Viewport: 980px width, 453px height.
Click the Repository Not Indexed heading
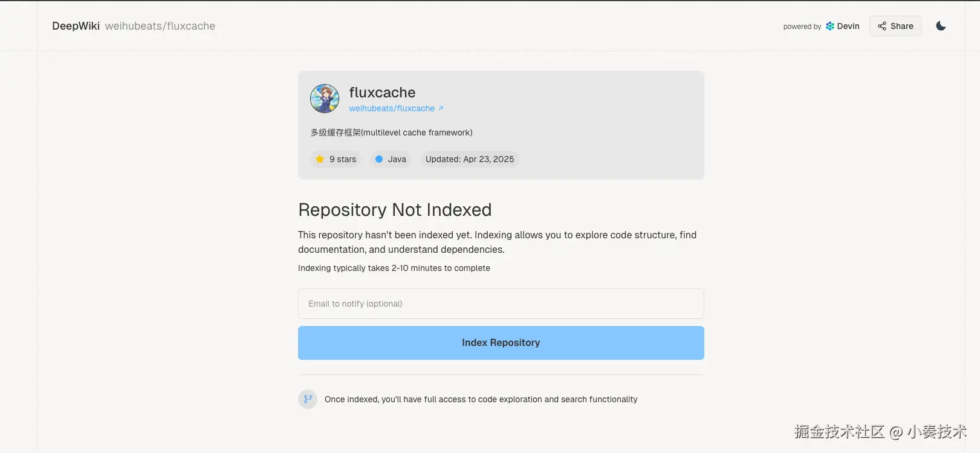[x=395, y=210]
